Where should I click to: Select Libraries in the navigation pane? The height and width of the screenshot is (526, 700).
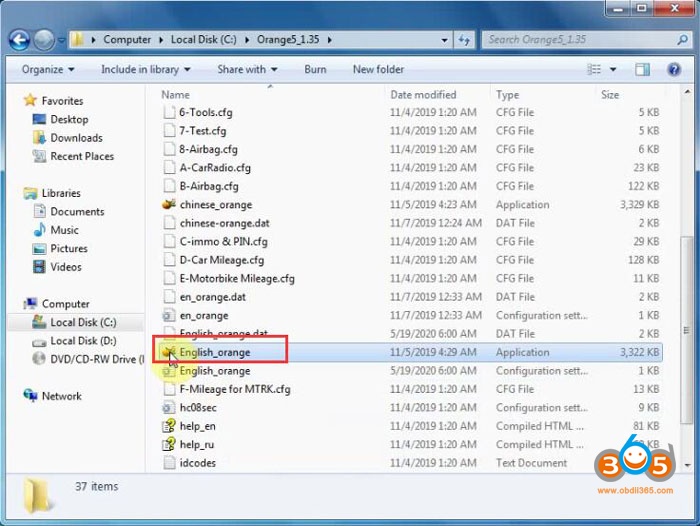[x=61, y=193]
